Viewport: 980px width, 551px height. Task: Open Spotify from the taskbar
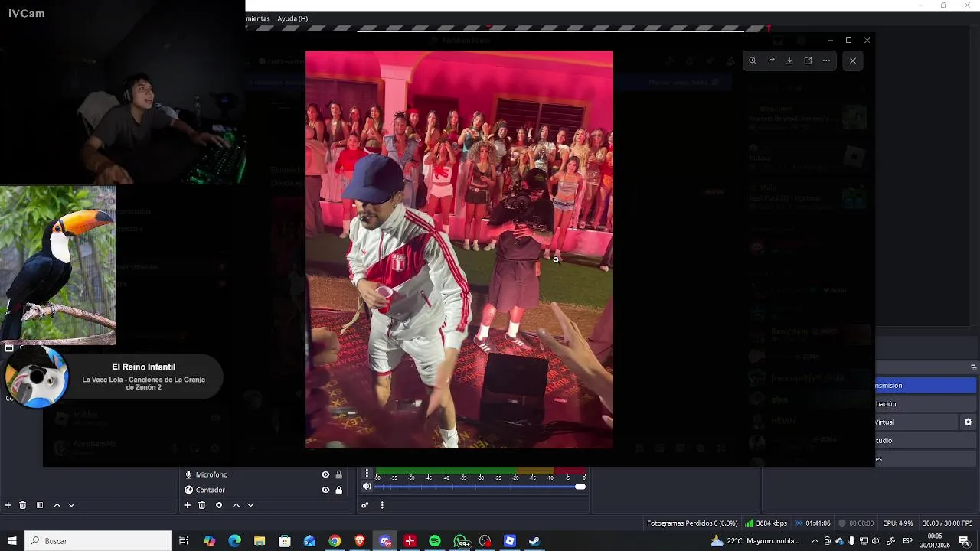(435, 541)
